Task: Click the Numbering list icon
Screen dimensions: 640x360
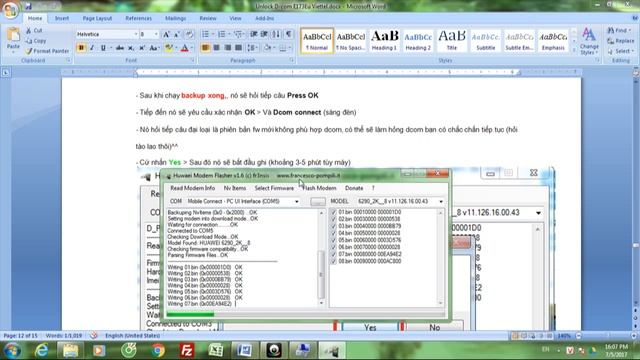Action: click(x=222, y=34)
